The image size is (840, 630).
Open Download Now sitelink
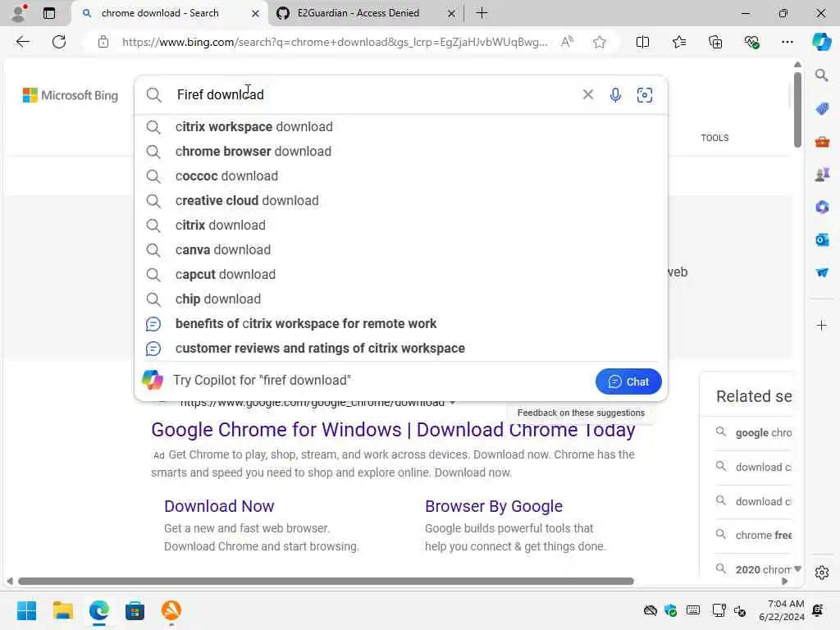coord(219,506)
